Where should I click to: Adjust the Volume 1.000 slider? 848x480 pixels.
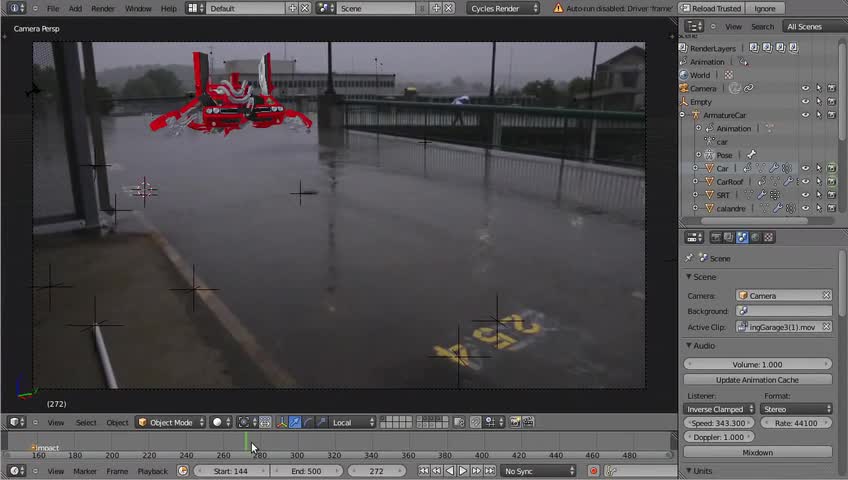(757, 364)
